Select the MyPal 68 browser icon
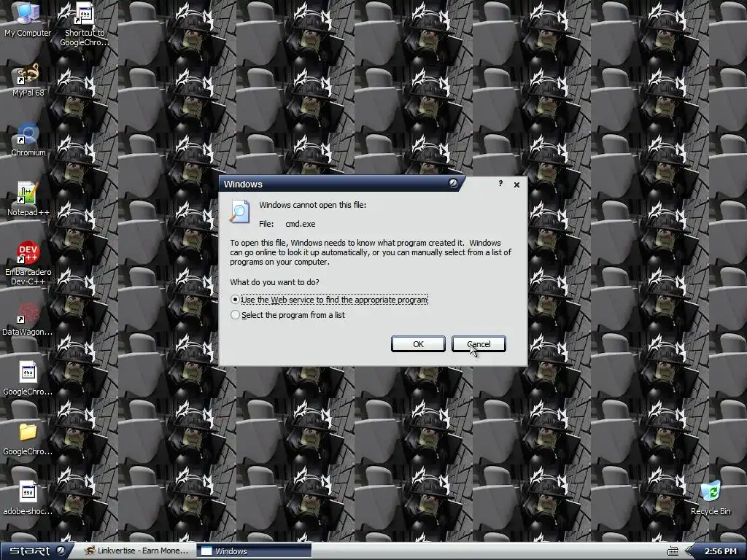 (28, 80)
